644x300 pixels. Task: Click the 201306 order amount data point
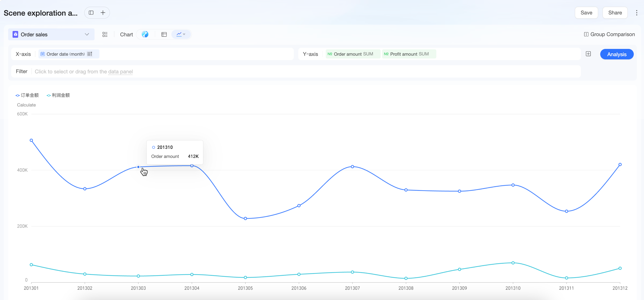pyautogui.click(x=299, y=206)
